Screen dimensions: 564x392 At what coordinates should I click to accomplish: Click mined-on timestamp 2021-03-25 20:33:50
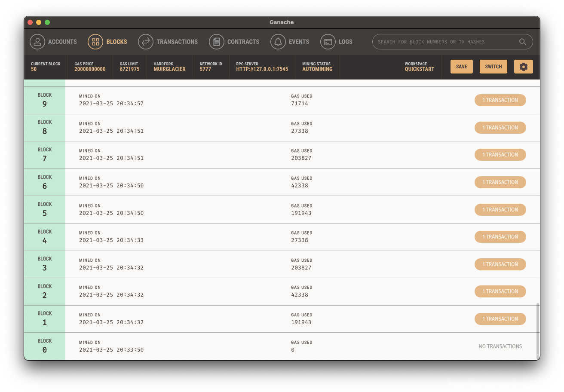[111, 350]
